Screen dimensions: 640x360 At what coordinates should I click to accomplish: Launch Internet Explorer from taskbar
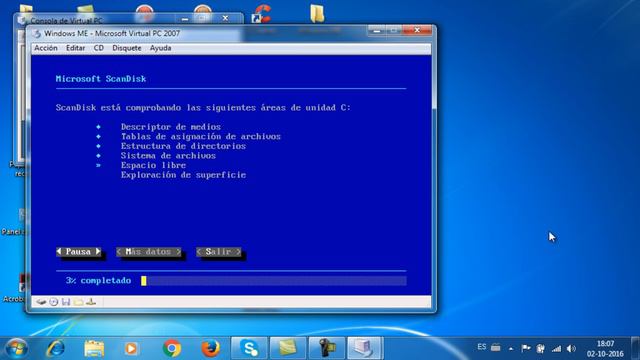(56, 348)
